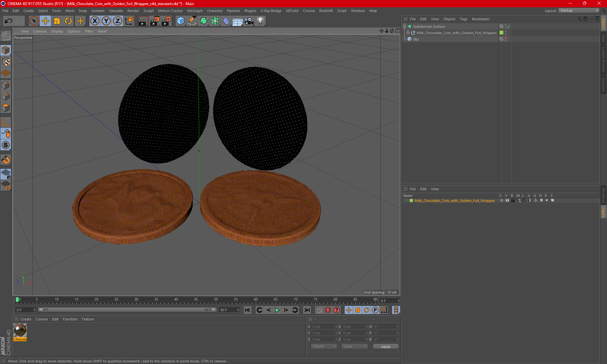This screenshot has width=607, height=364.
Task: Open the Layout dropdown
Action: pyautogui.click(x=579, y=10)
